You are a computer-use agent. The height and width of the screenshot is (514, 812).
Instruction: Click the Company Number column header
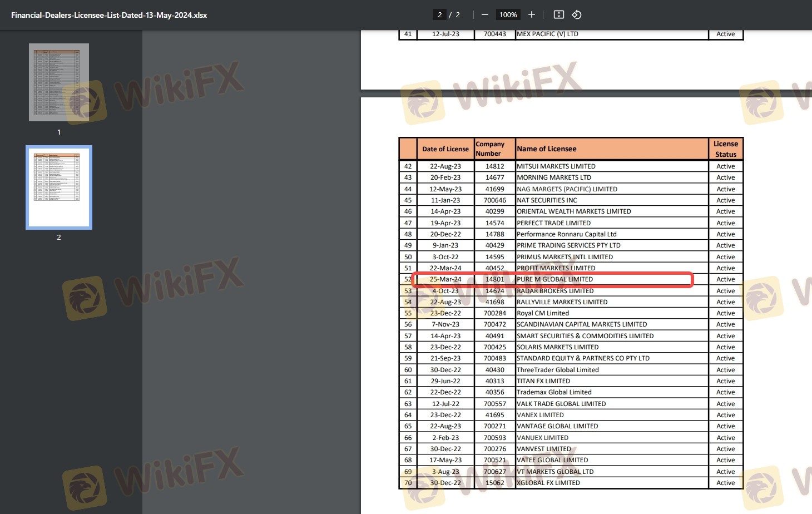coord(490,149)
